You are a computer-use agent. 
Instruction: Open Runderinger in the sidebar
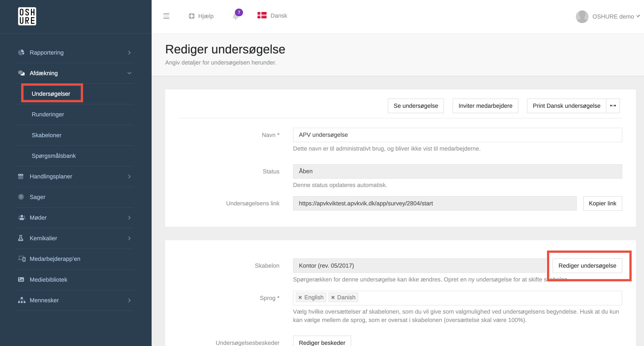pos(48,114)
